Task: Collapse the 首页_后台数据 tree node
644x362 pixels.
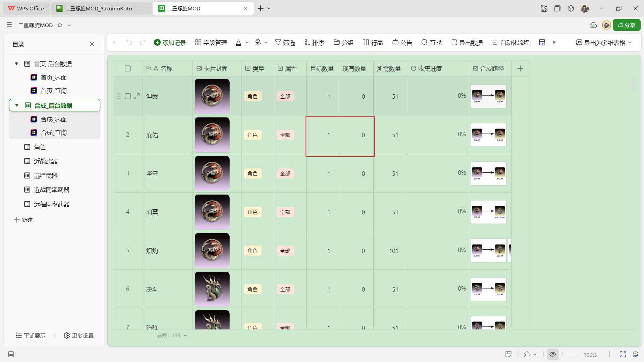Action: (x=16, y=64)
